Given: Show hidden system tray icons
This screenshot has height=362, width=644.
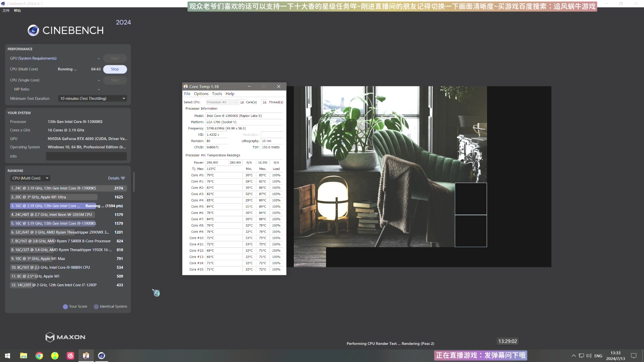Looking at the screenshot, I should point(574,356).
